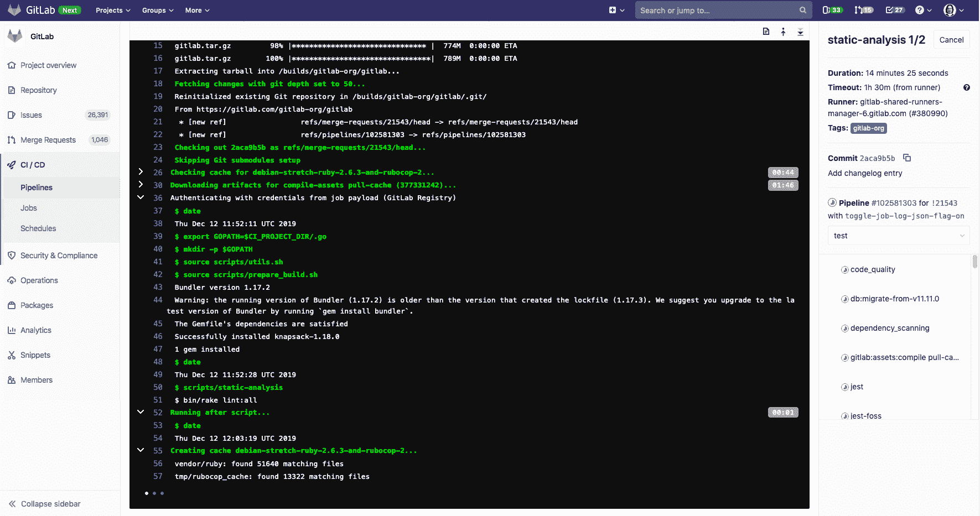Open the To-Do list showing 27
The width and height of the screenshot is (980, 516).
coord(894,10)
